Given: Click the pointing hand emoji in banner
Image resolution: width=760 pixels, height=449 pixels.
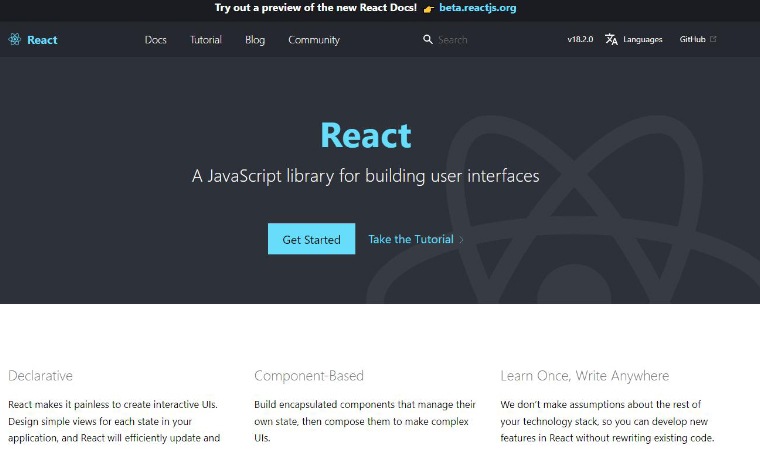Looking at the screenshot, I should [428, 9].
